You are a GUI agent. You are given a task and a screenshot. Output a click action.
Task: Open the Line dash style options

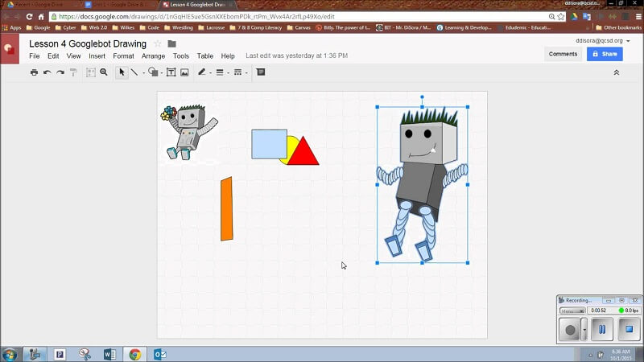[237, 72]
